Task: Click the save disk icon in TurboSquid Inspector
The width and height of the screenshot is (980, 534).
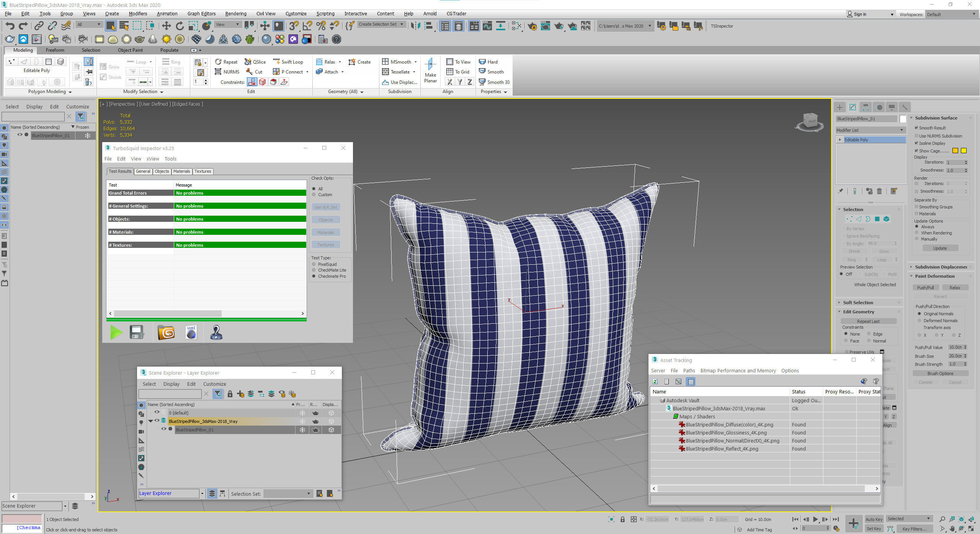Action: 137,332
